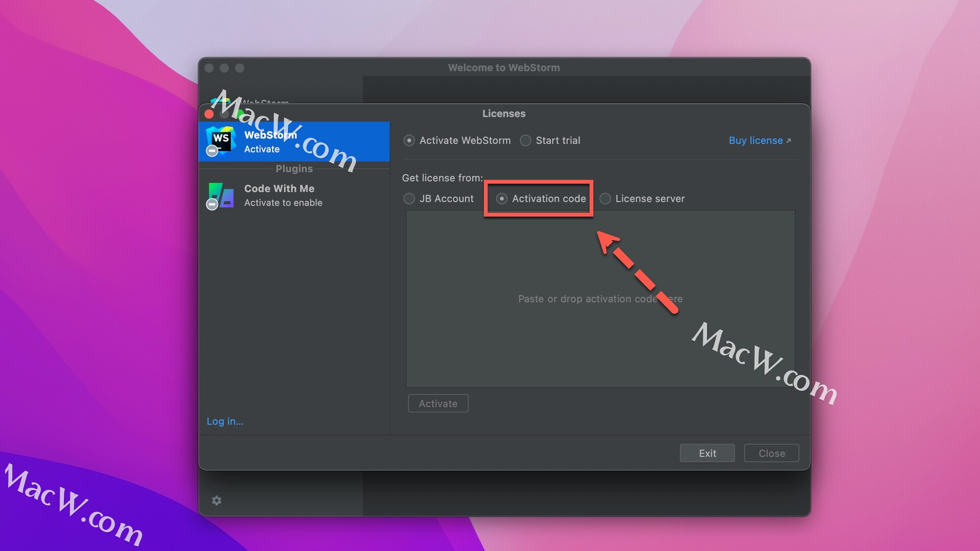980x551 pixels.
Task: Click the Plugins section header
Action: (x=294, y=169)
